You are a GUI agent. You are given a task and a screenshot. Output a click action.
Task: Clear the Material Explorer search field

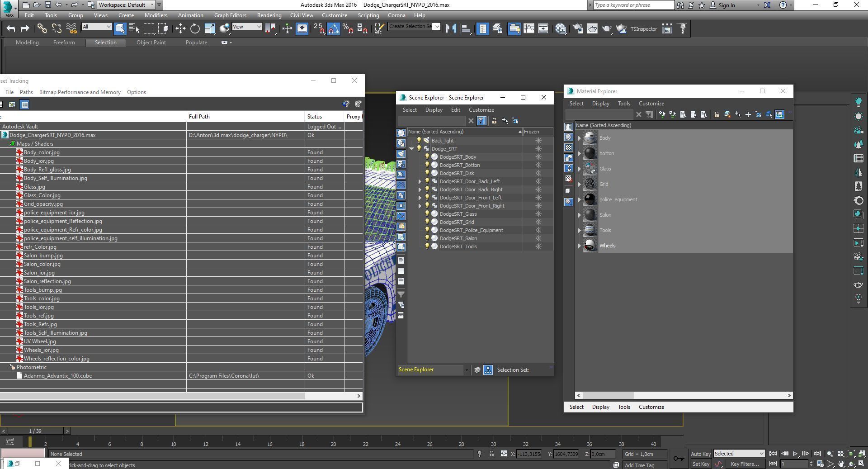coord(638,114)
